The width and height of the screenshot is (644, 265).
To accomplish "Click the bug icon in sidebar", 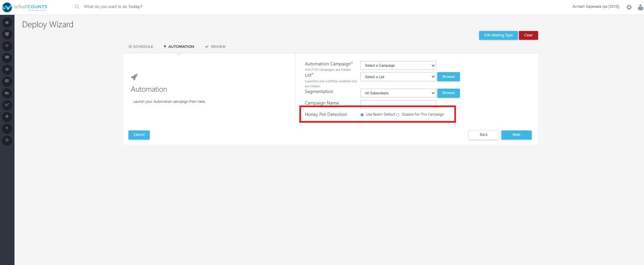I will tap(7, 117).
